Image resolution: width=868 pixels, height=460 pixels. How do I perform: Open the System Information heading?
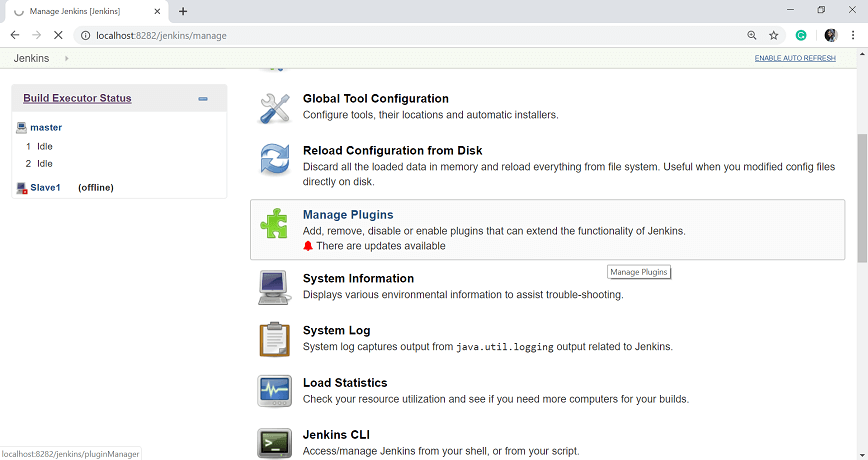[x=358, y=278]
